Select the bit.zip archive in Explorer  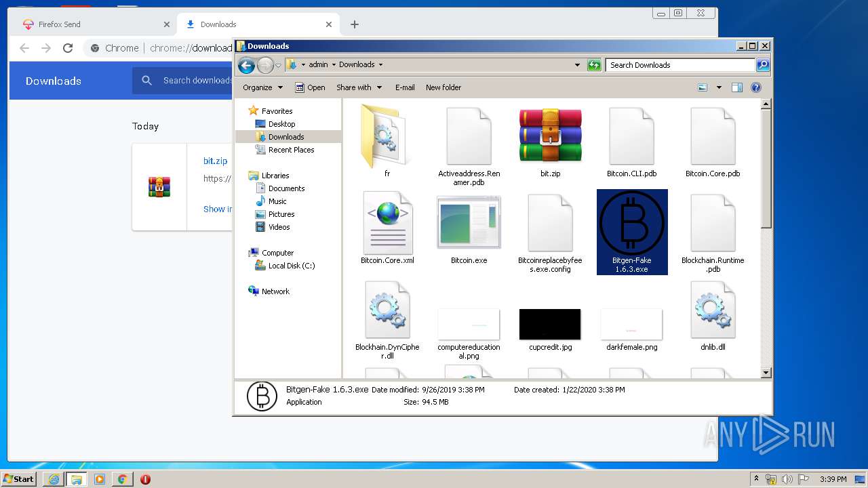click(x=550, y=141)
